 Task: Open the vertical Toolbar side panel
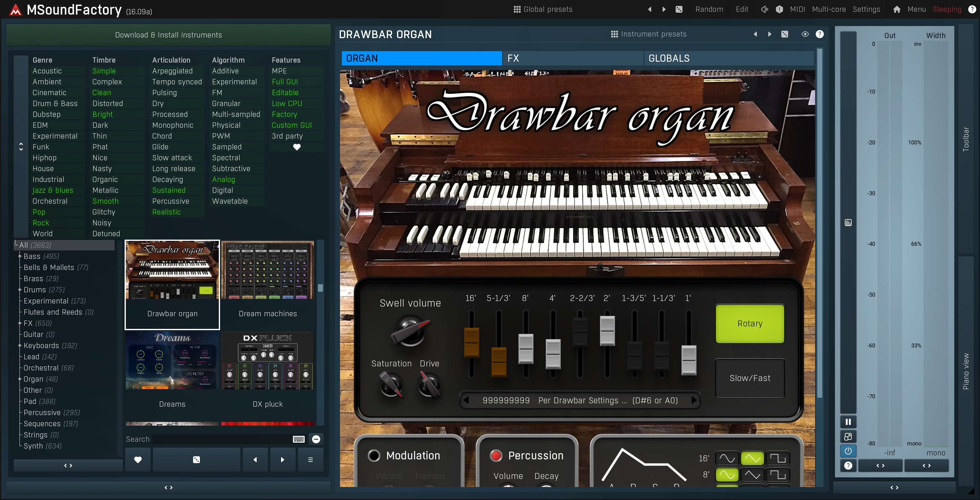pos(965,139)
